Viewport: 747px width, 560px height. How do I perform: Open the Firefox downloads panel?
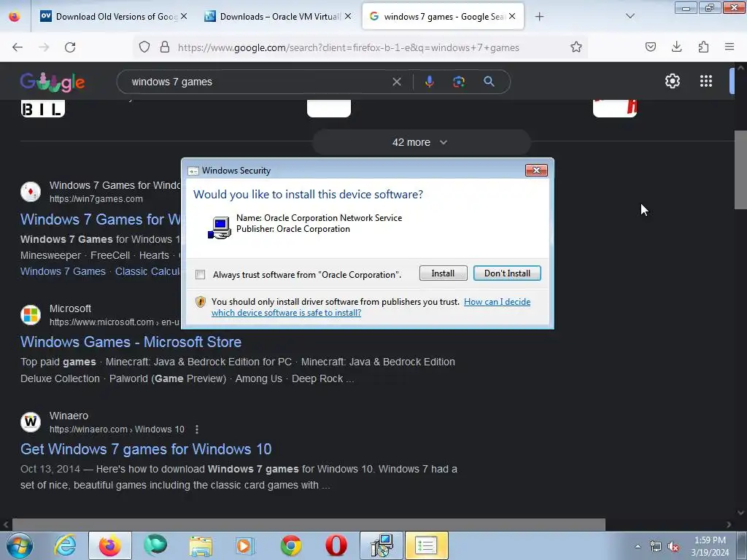676,47
